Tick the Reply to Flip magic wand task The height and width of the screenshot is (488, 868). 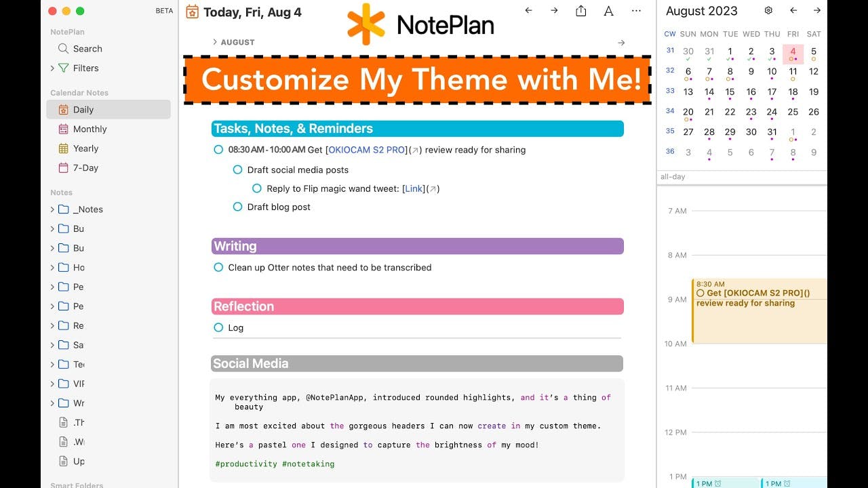click(x=256, y=188)
